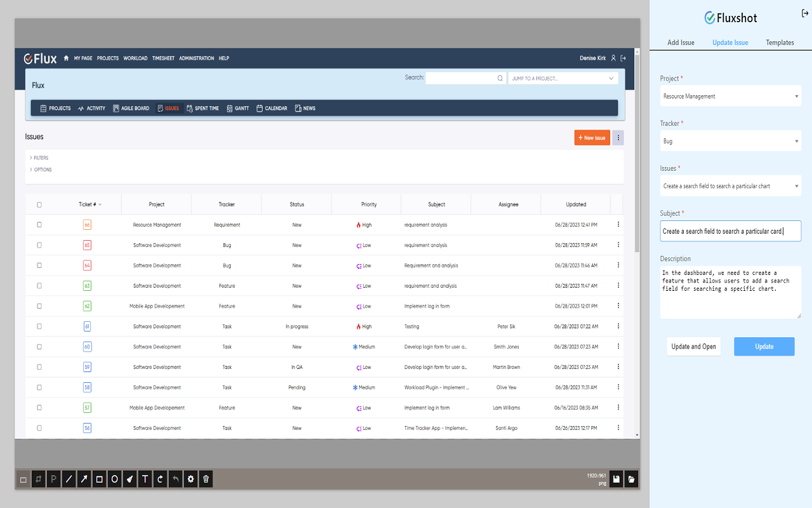
Task: Select the ellipse shape tool
Action: 115,479
